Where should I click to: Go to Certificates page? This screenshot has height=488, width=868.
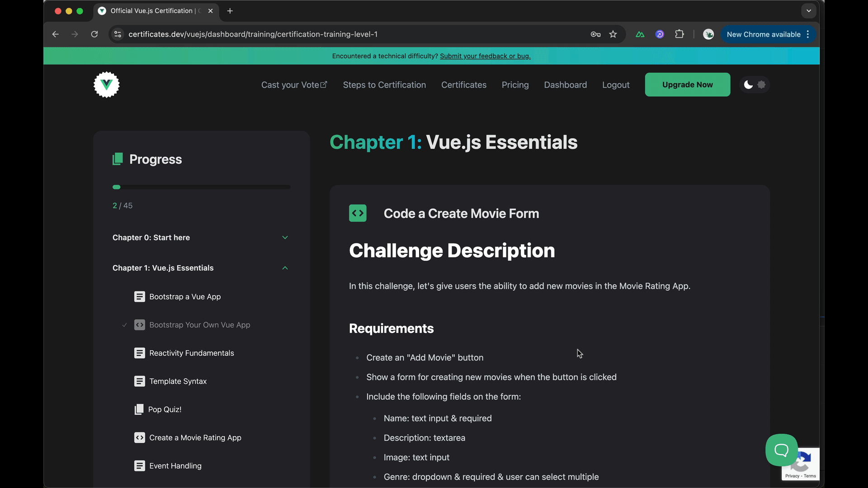(464, 85)
